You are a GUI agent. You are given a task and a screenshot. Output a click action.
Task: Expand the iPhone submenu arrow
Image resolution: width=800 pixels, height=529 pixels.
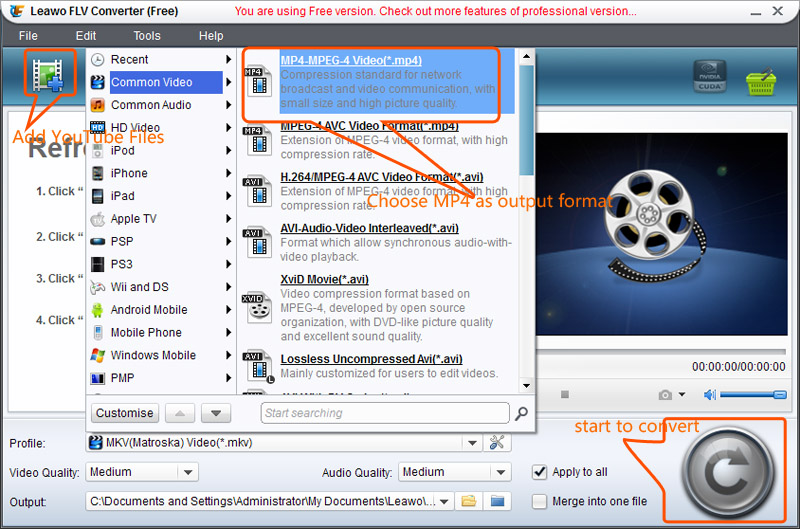click(229, 173)
